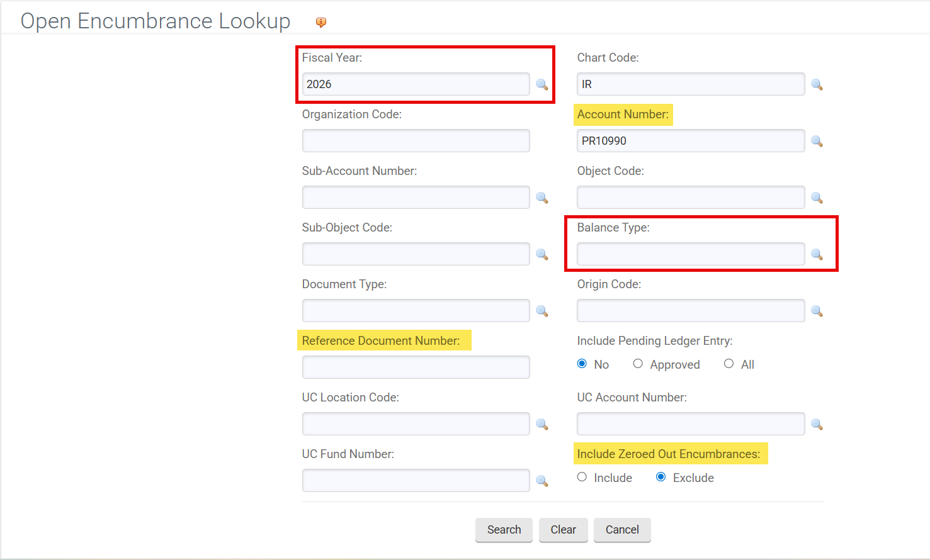This screenshot has width=930, height=560.
Task: Cancel the encumbrance lookup
Action: coord(622,530)
